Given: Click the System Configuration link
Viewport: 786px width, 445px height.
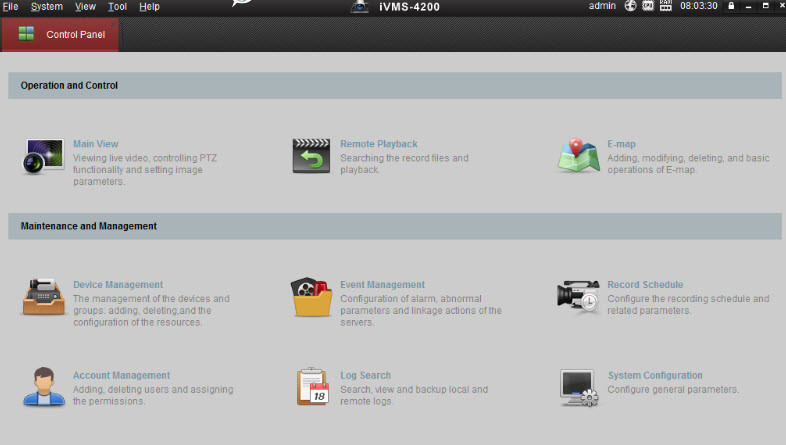Looking at the screenshot, I should 655,375.
